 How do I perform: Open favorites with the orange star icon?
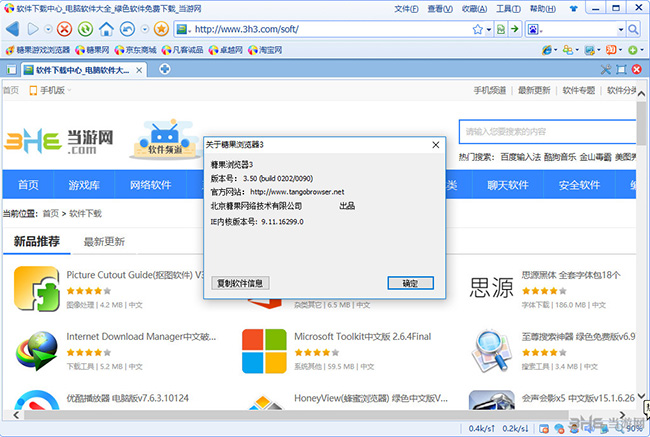(161, 29)
